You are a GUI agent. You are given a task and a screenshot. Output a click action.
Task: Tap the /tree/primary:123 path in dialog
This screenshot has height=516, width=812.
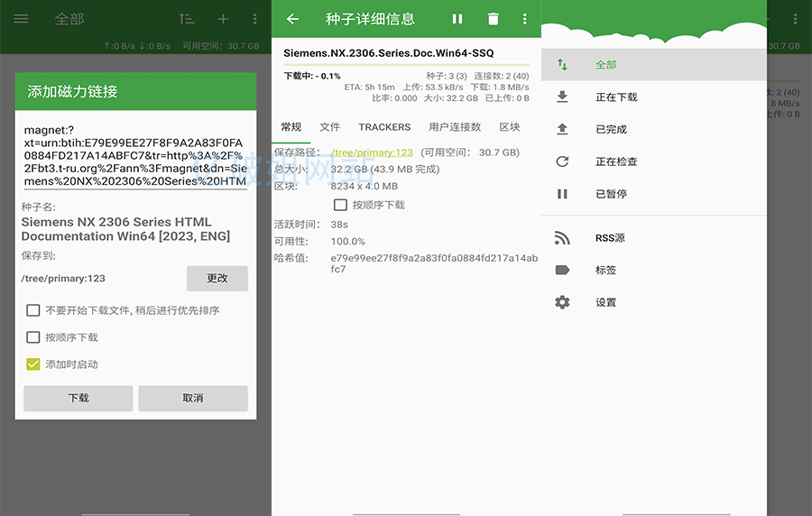pos(62,279)
